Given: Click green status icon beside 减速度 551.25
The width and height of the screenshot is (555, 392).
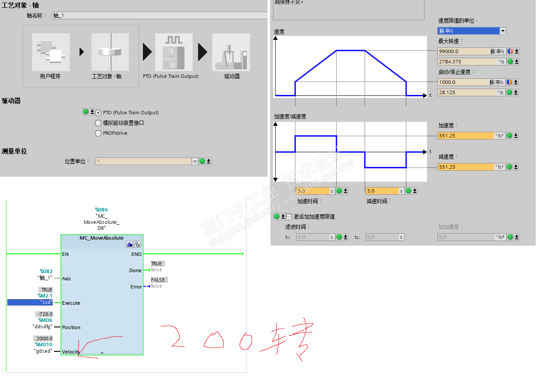Looking at the screenshot, I should point(510,167).
